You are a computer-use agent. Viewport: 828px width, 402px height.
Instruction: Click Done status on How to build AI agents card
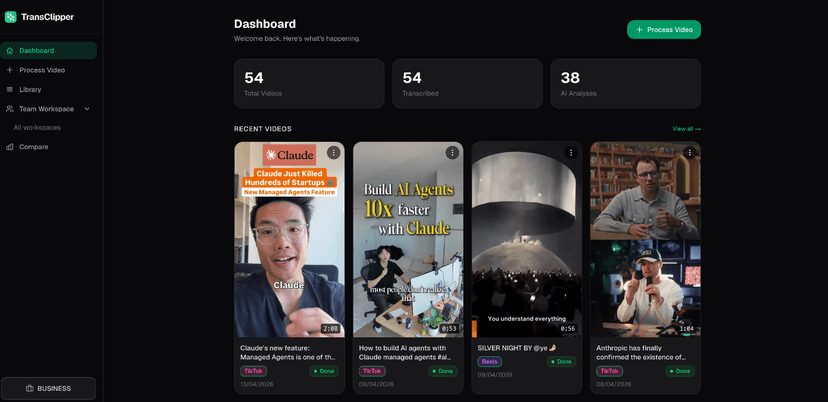(x=443, y=371)
